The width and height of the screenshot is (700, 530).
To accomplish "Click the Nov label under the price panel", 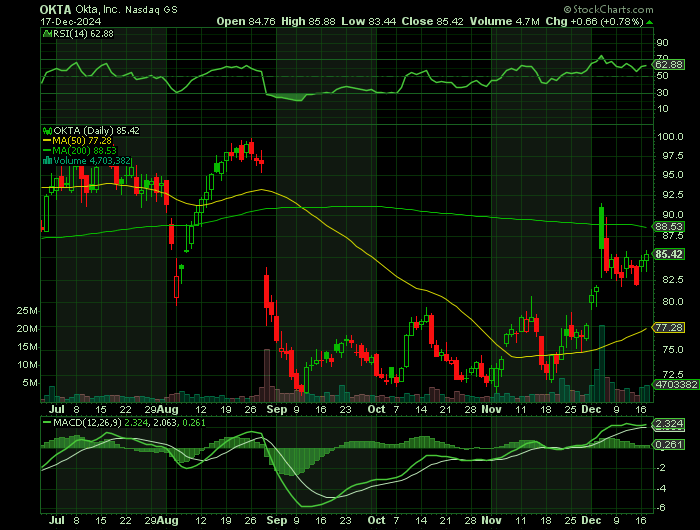I will tap(492, 409).
